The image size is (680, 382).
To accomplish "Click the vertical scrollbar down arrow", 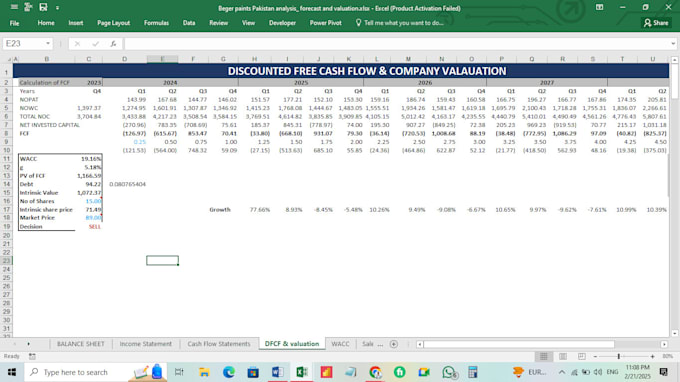I will click(674, 333).
